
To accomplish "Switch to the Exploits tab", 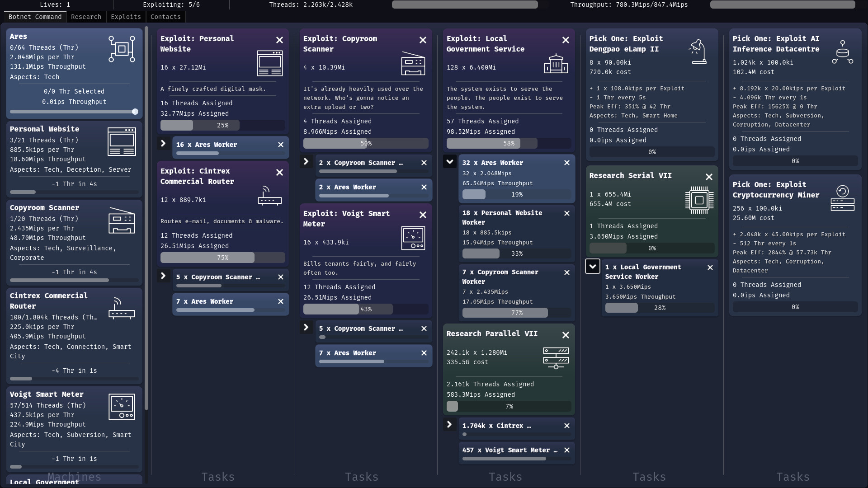I will [x=126, y=17].
